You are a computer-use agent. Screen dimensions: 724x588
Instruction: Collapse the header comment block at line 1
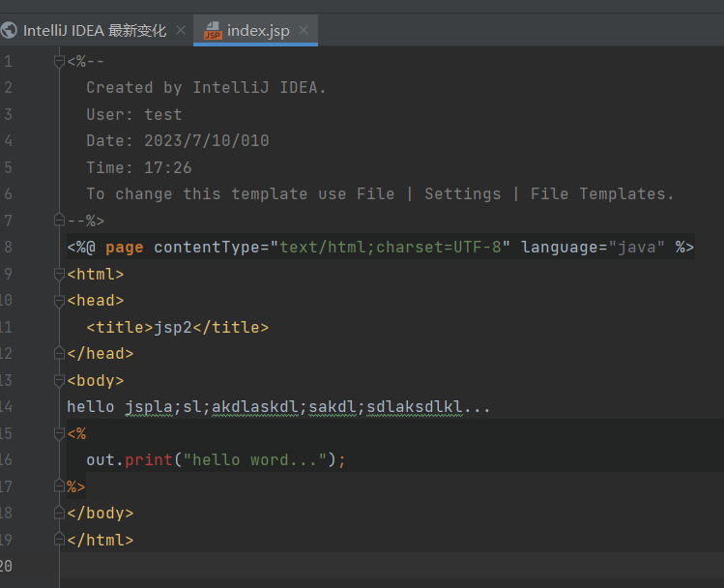tap(60, 62)
